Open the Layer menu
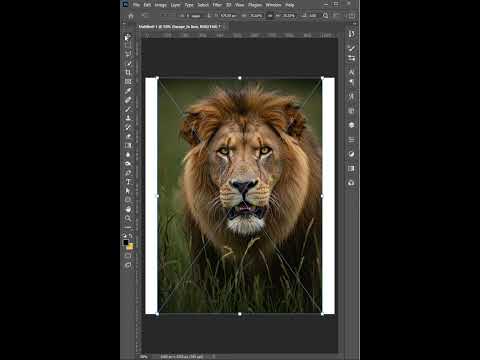 [176, 5]
